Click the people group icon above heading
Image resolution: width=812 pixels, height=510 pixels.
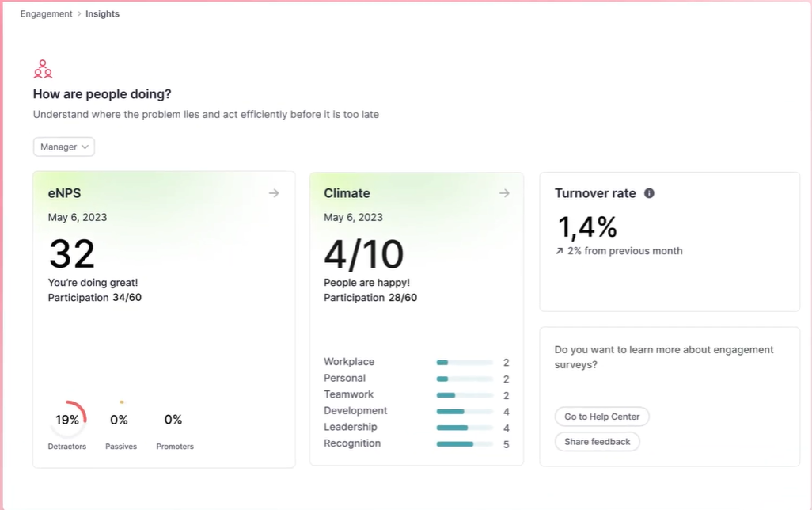click(x=43, y=70)
